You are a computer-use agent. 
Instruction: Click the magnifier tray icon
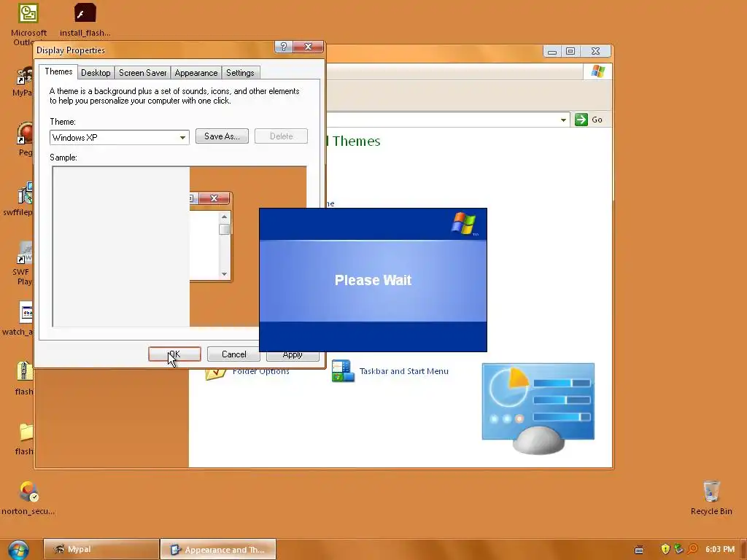693,549
